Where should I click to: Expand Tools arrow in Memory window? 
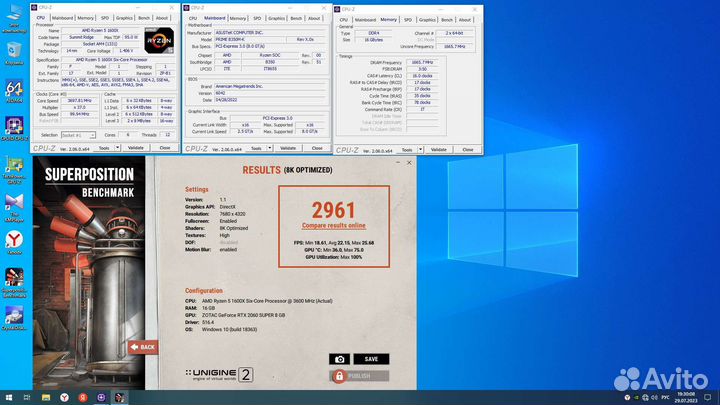click(x=420, y=150)
